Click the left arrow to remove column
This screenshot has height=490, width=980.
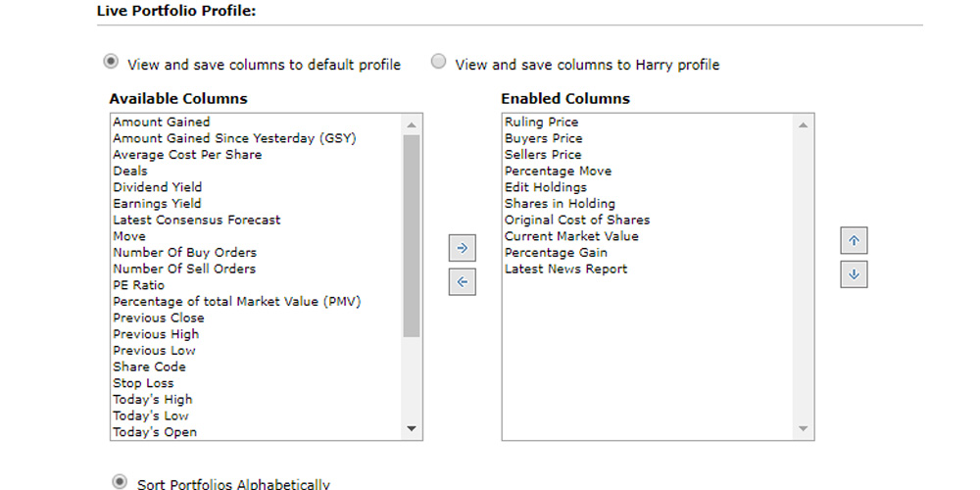pyautogui.click(x=462, y=282)
